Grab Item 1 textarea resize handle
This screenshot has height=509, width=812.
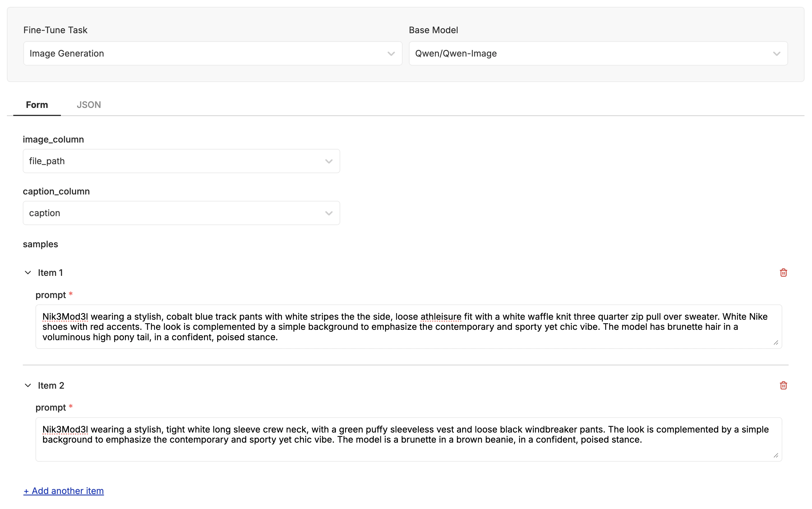776,343
